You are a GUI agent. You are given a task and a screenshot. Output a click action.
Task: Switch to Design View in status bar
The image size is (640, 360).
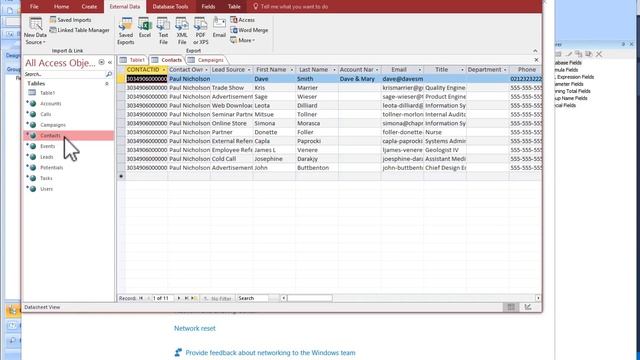528,307
